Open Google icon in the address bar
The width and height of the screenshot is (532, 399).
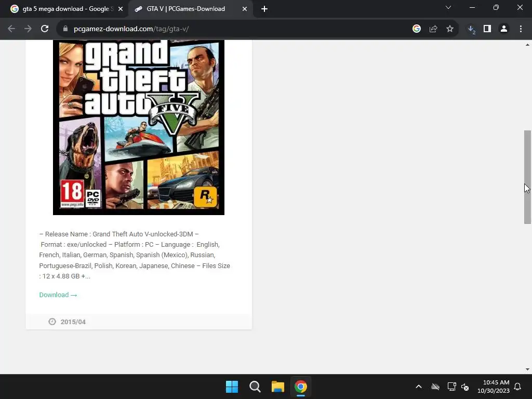point(417,29)
